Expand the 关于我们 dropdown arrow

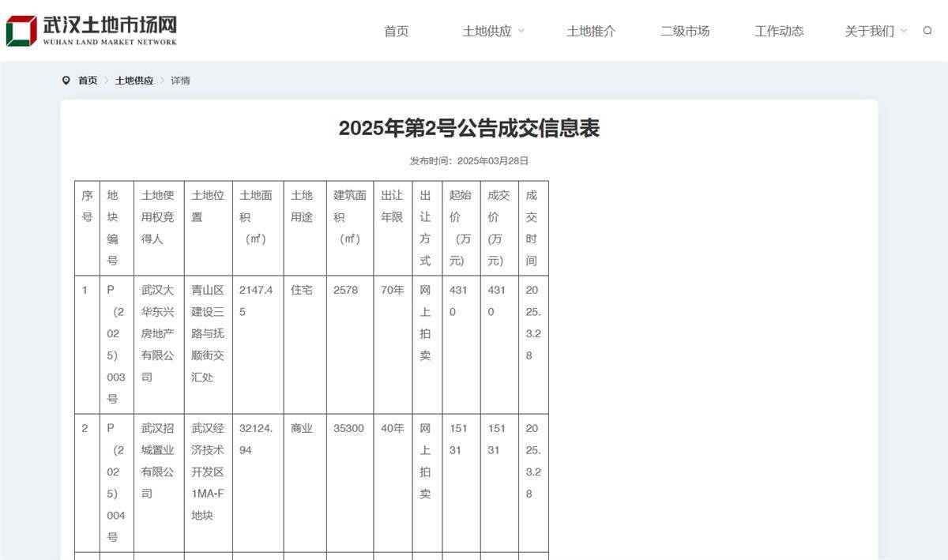click(x=904, y=31)
